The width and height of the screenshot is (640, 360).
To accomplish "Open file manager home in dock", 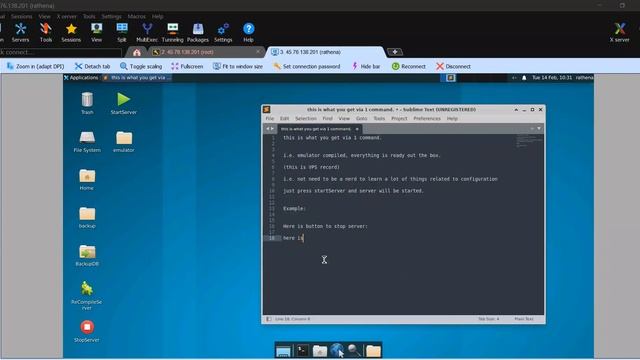I will pyautogui.click(x=320, y=351).
